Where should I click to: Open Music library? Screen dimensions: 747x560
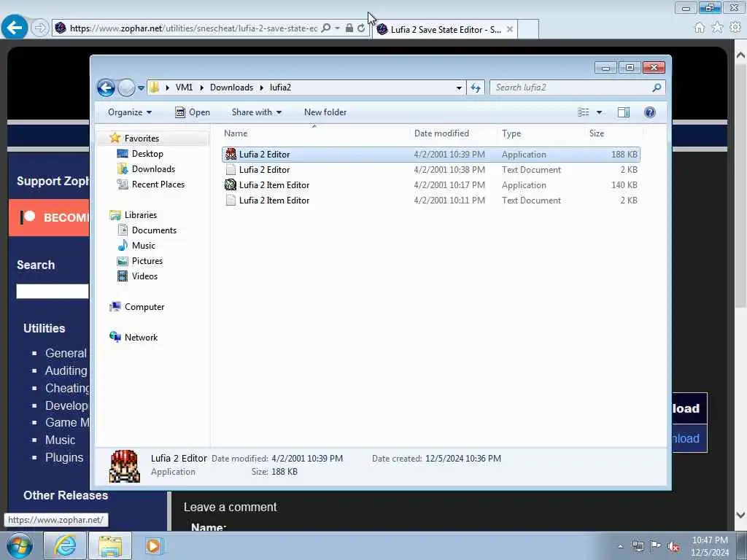pyautogui.click(x=143, y=246)
